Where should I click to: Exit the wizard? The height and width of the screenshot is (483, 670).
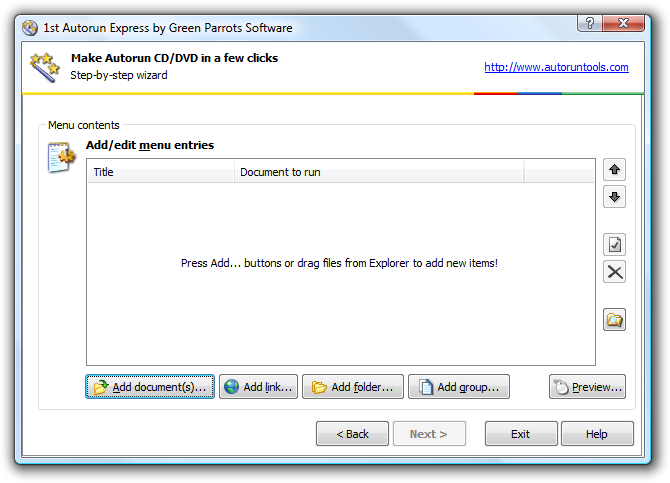point(521,434)
